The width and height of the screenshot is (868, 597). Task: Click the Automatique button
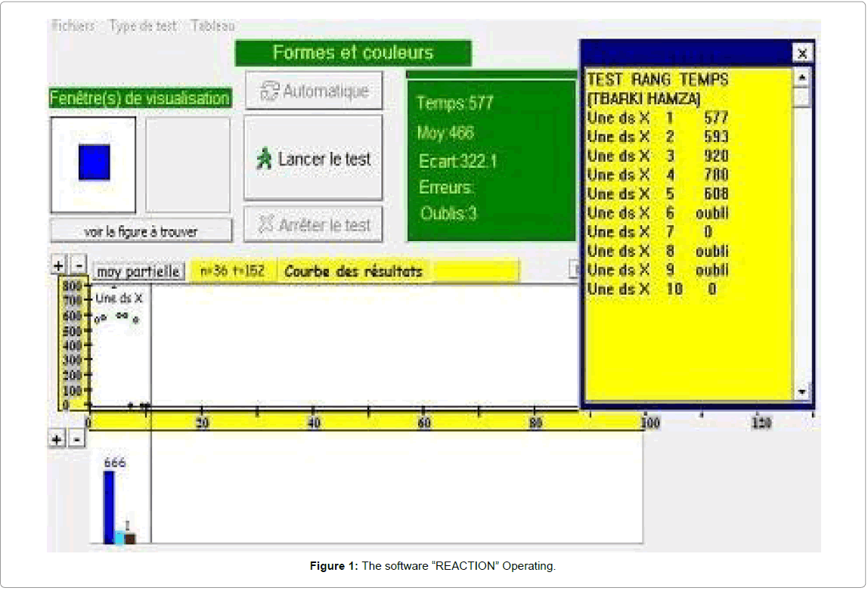pos(314,91)
